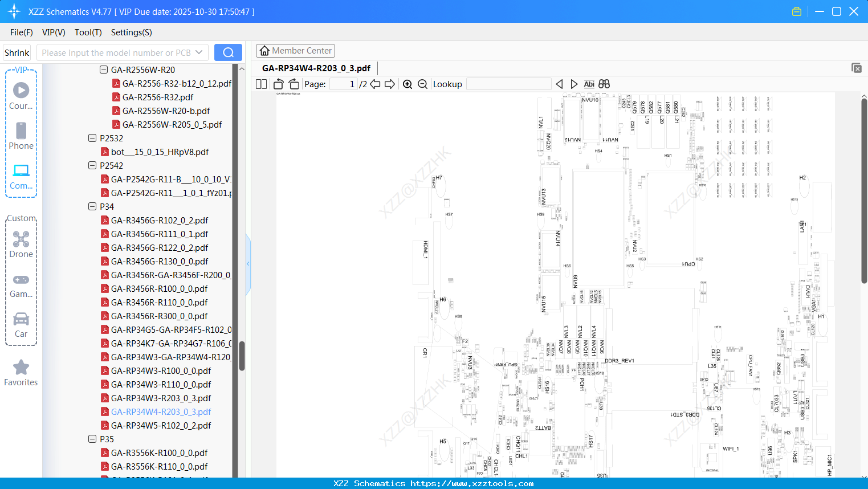
Task: Open the Settings(S) menu
Action: point(132,32)
